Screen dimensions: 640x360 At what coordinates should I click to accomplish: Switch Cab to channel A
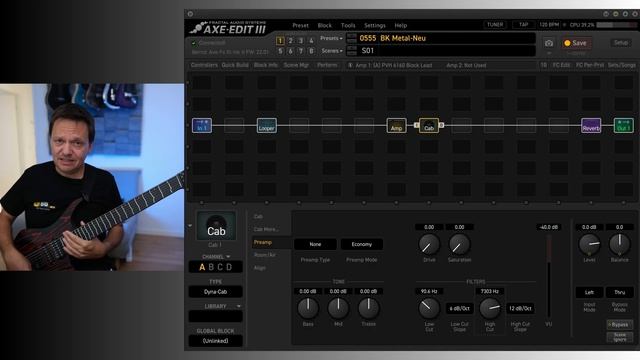tap(202, 267)
